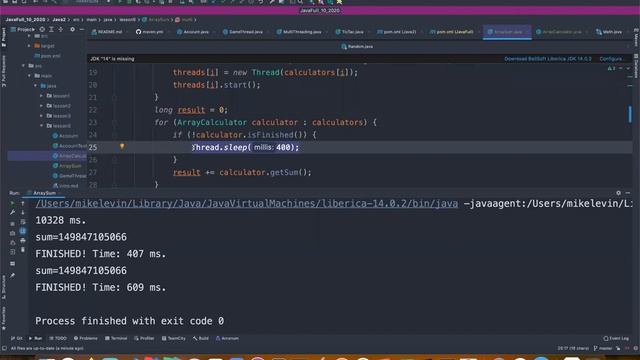Click the yellow lightbulb on line 25
The image size is (640, 360).
122,146
